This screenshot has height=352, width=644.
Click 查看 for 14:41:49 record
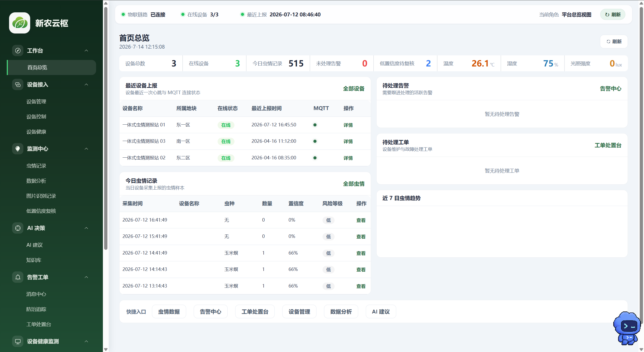coord(361,253)
